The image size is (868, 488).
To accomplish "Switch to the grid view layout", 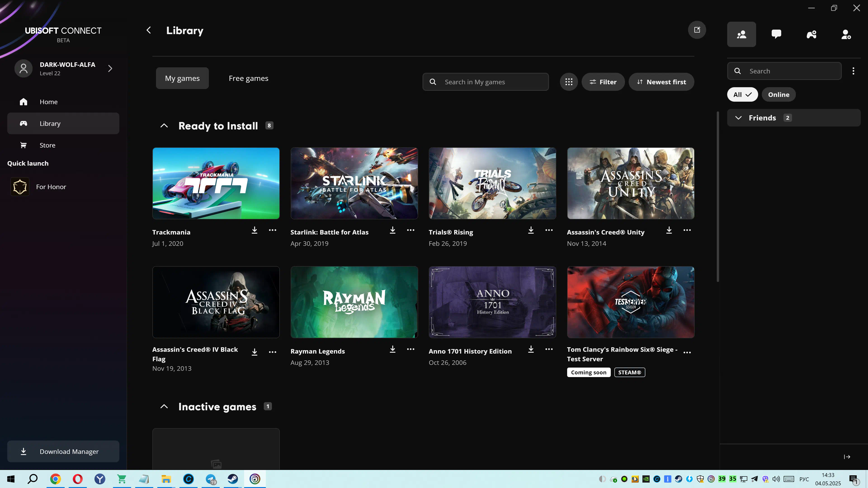I will (569, 82).
